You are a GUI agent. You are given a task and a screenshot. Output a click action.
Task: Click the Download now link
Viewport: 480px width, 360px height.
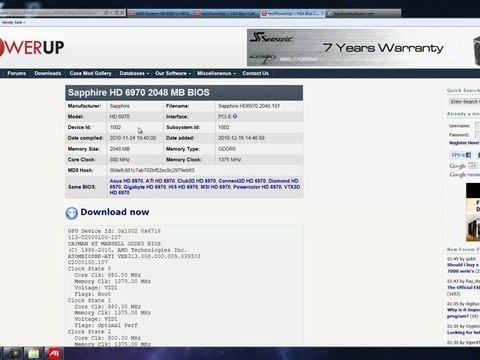115,212
